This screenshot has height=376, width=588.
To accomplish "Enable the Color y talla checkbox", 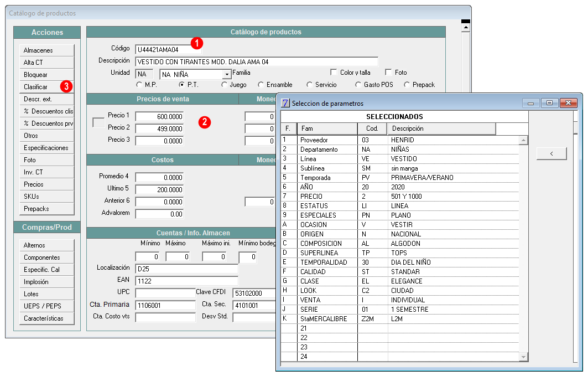I will [x=334, y=72].
